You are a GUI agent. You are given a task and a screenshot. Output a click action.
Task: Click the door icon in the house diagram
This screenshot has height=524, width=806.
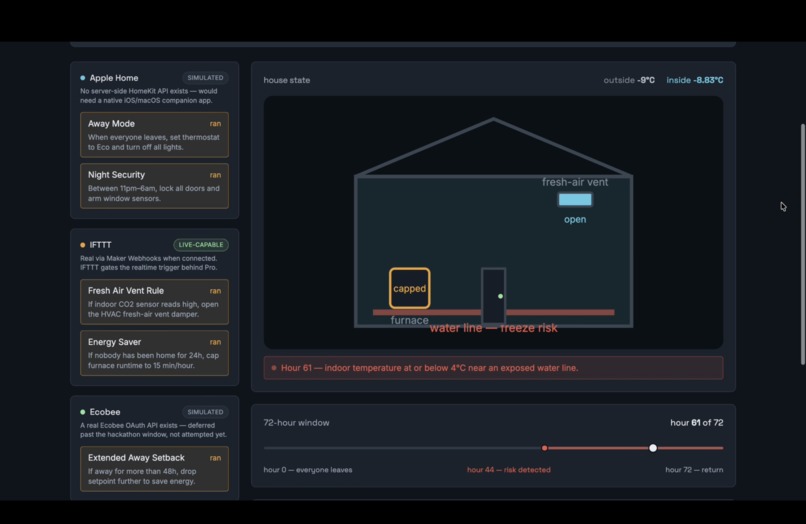493,296
